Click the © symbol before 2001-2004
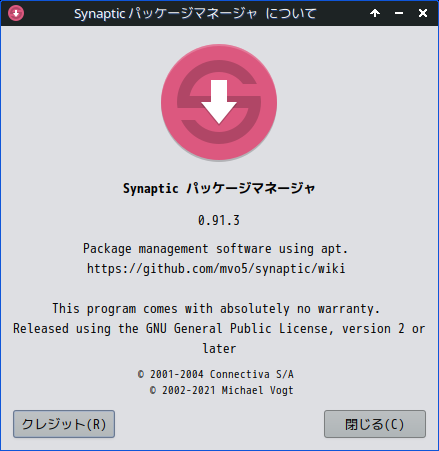439x451 pixels. 141,374
